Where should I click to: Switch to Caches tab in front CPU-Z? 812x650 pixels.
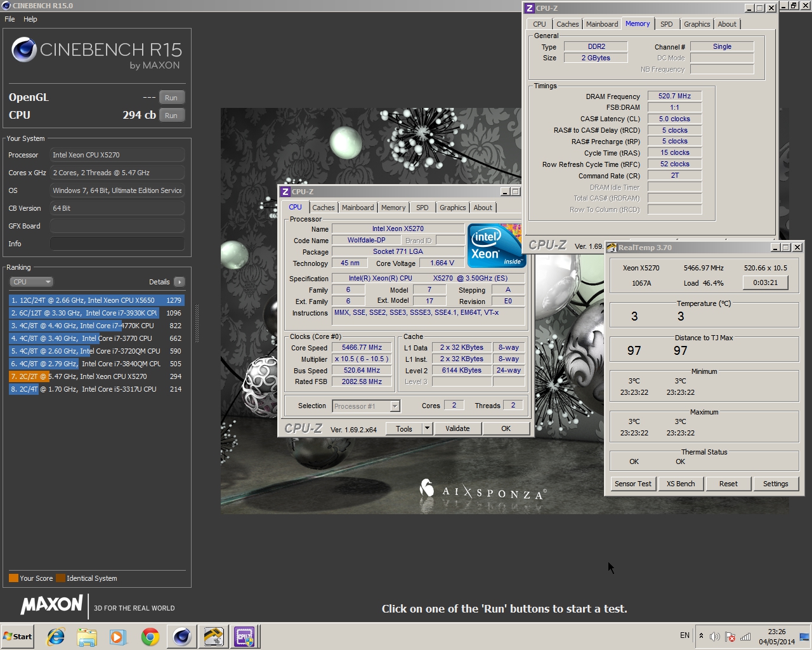323,208
